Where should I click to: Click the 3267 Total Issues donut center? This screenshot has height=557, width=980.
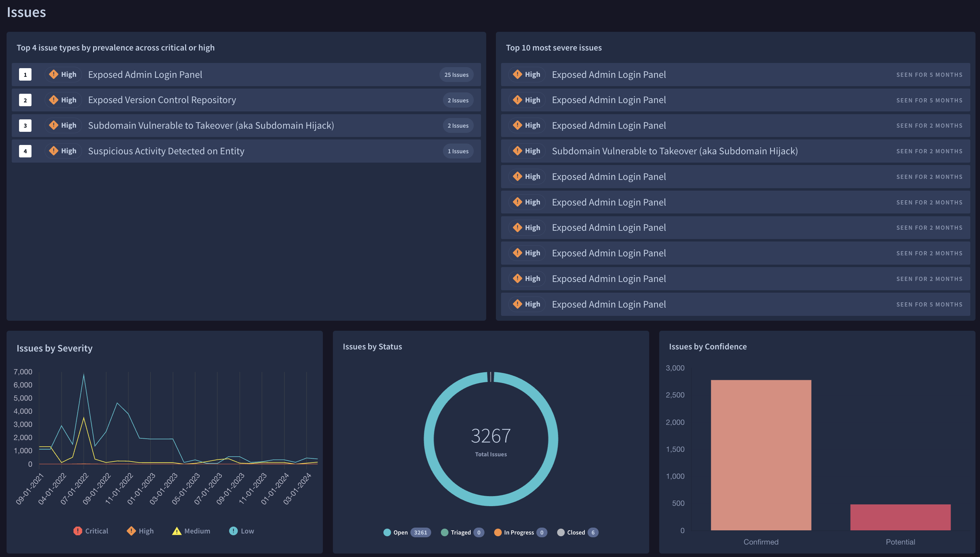pyautogui.click(x=491, y=441)
